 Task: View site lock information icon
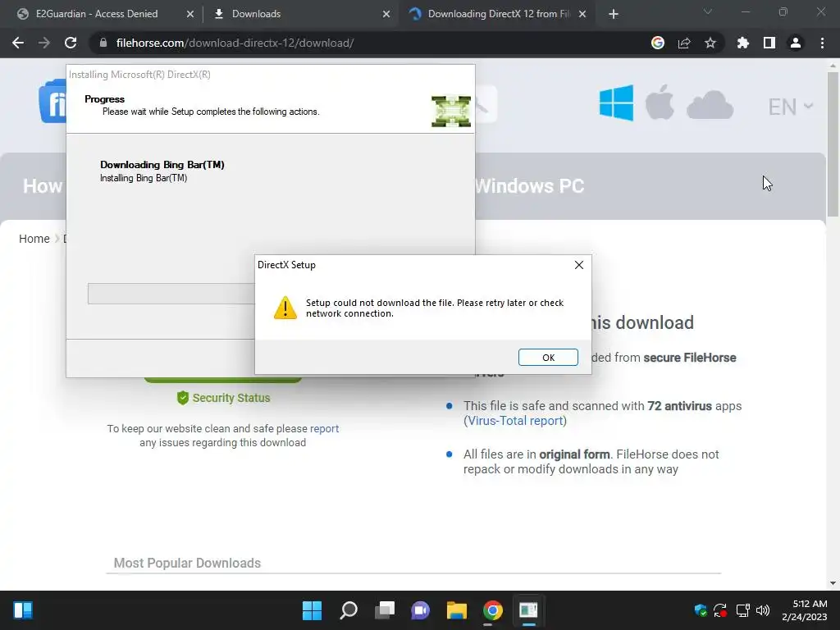[103, 43]
